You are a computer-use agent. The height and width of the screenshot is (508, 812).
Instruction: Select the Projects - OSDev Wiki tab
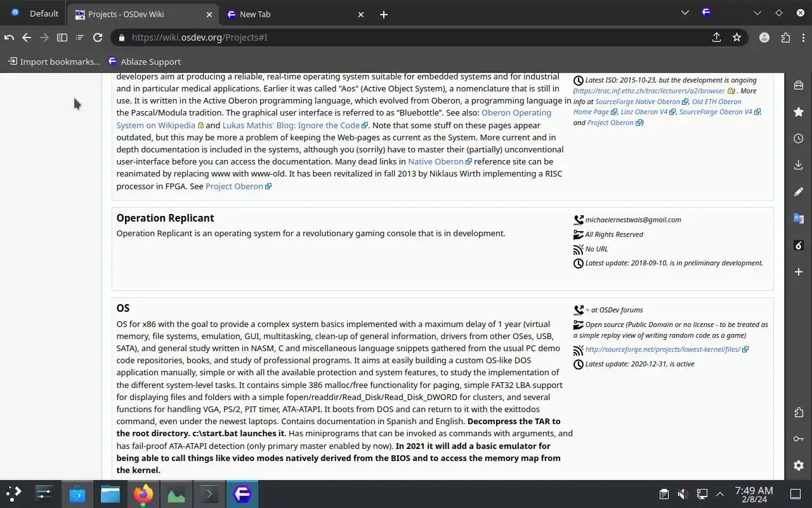[143, 14]
